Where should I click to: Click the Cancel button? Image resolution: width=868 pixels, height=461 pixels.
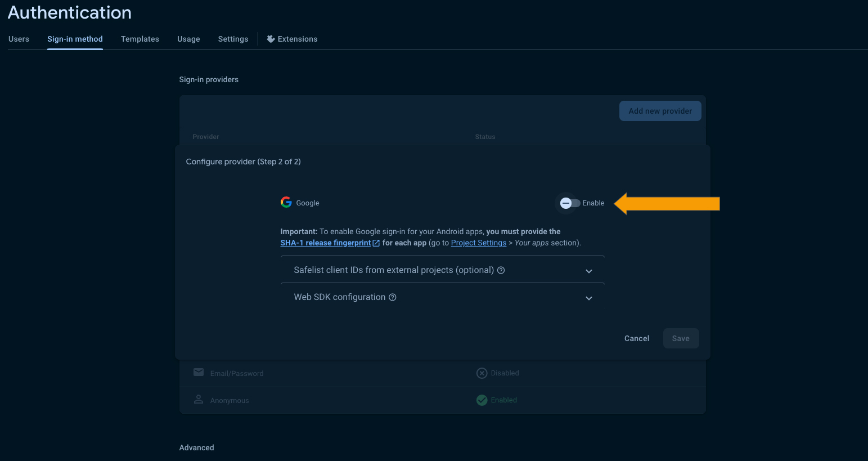pyautogui.click(x=637, y=338)
